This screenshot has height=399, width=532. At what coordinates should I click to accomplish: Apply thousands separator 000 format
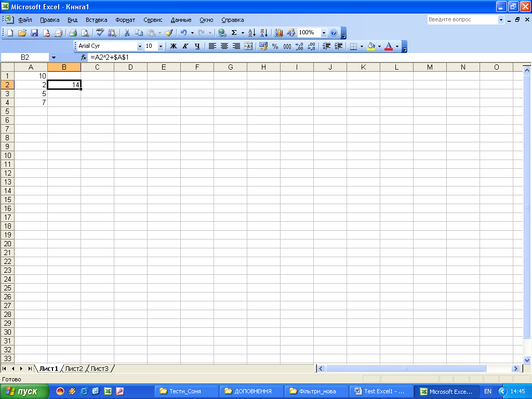[x=287, y=46]
